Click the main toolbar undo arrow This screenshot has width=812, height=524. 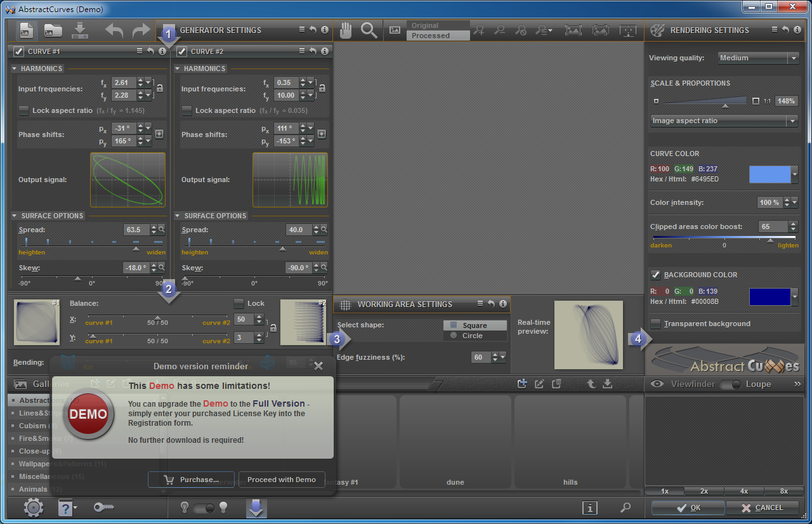114,30
